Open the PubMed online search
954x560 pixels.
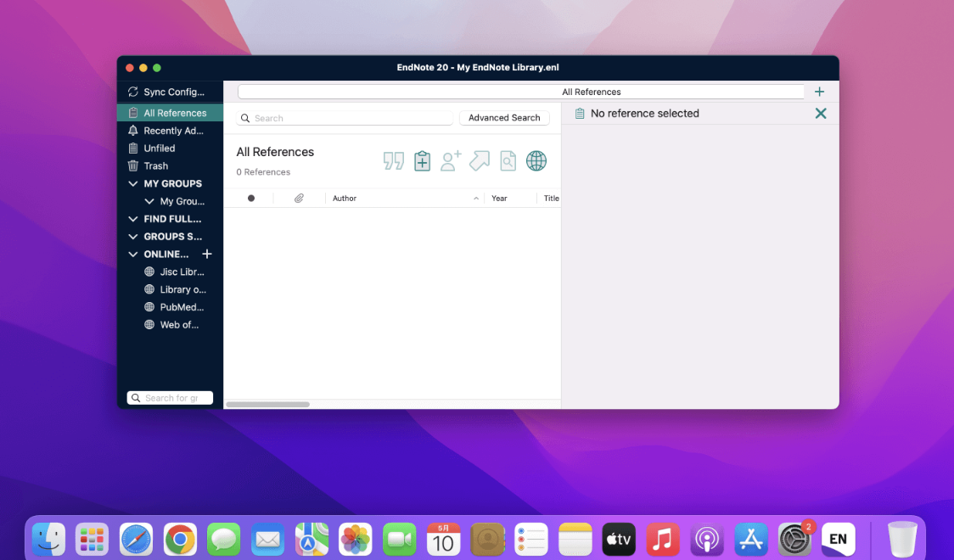click(173, 307)
